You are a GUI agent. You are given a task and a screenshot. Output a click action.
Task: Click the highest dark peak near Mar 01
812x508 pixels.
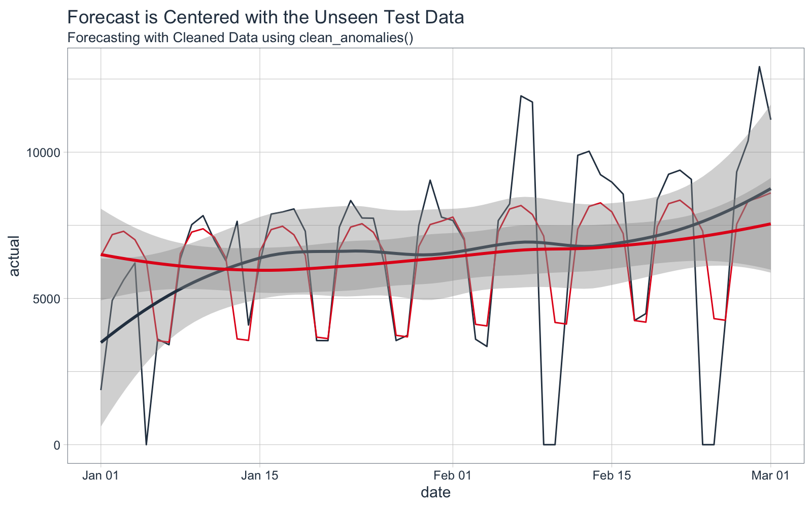[759, 67]
